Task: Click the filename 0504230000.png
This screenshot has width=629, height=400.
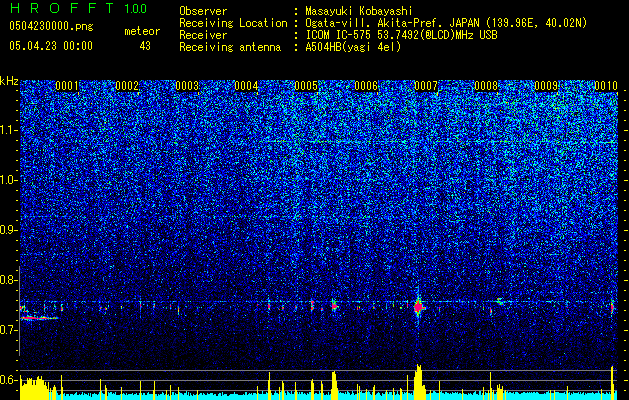Action: pos(51,26)
